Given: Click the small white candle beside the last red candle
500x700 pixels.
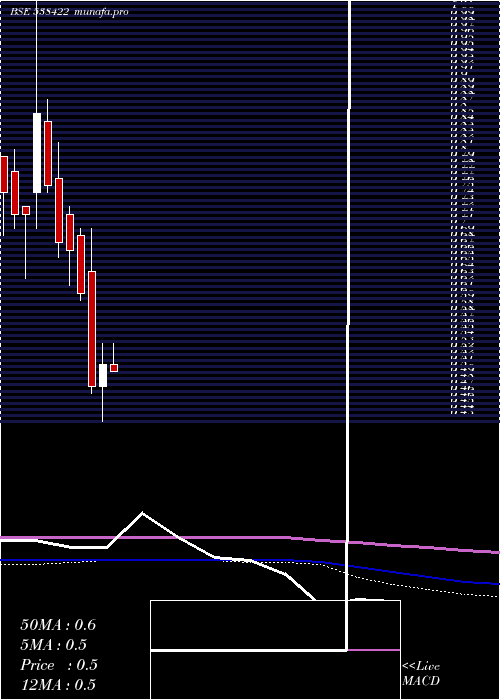Looking at the screenshot, I should [x=103, y=375].
